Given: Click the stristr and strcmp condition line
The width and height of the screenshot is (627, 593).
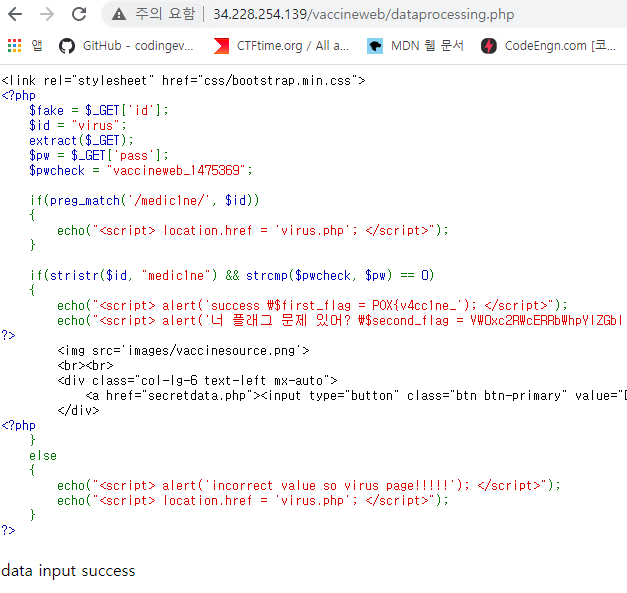Looking at the screenshot, I should 232,276.
